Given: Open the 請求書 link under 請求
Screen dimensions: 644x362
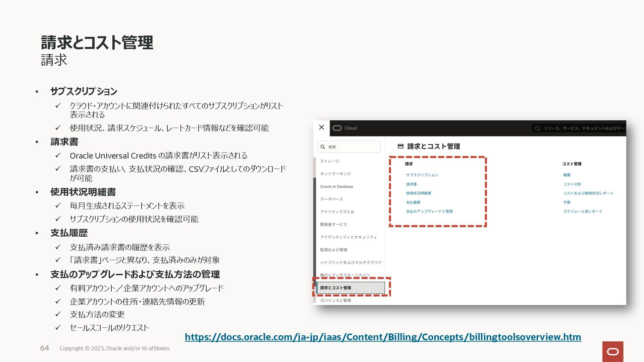Looking at the screenshot, I should (x=411, y=184).
